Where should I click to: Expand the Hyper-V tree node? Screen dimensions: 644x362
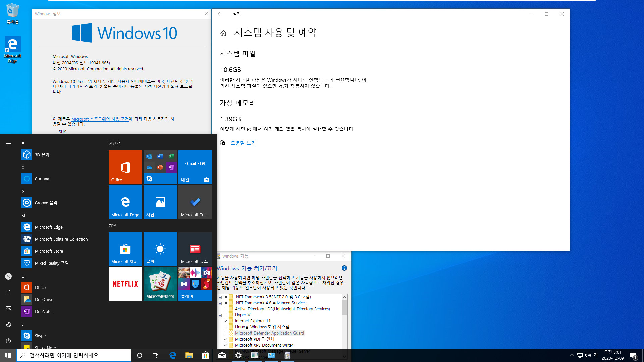(220, 315)
